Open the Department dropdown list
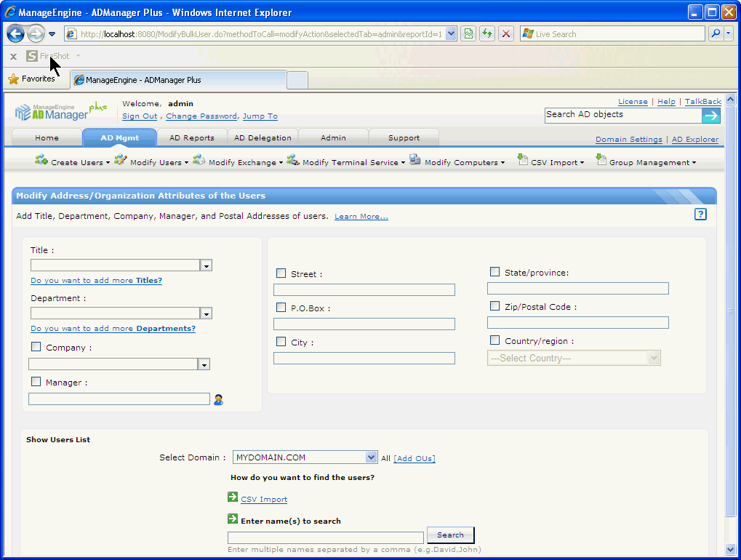Viewport: 741px width, 560px height. pos(206,313)
